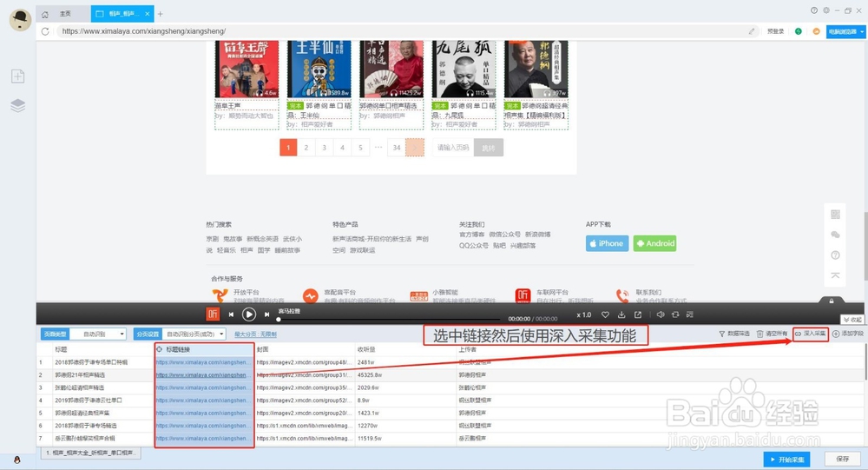The height and width of the screenshot is (470, 868).
Task: Click new task icon in left sidebar
Action: click(x=17, y=76)
